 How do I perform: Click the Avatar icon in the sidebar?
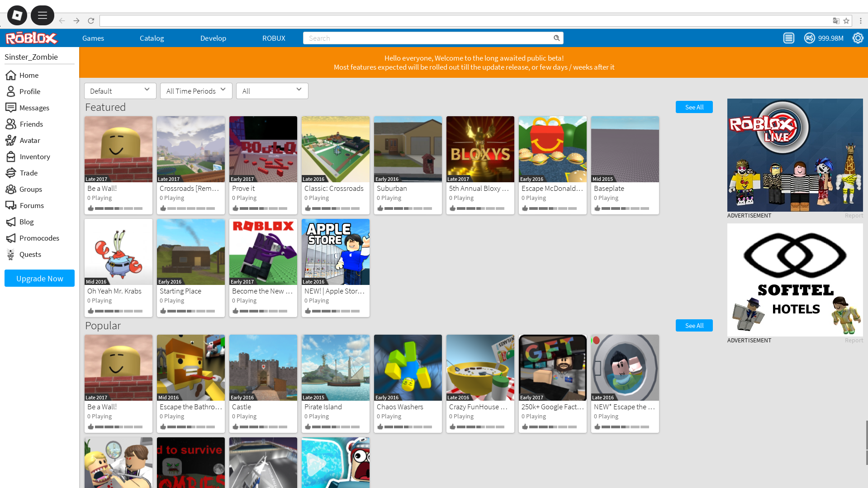[x=11, y=140]
